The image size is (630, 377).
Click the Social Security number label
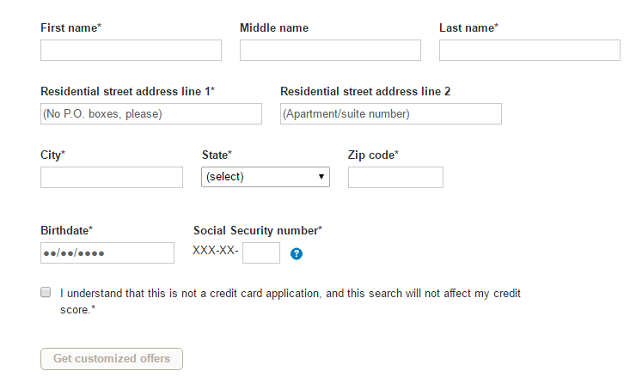click(258, 231)
